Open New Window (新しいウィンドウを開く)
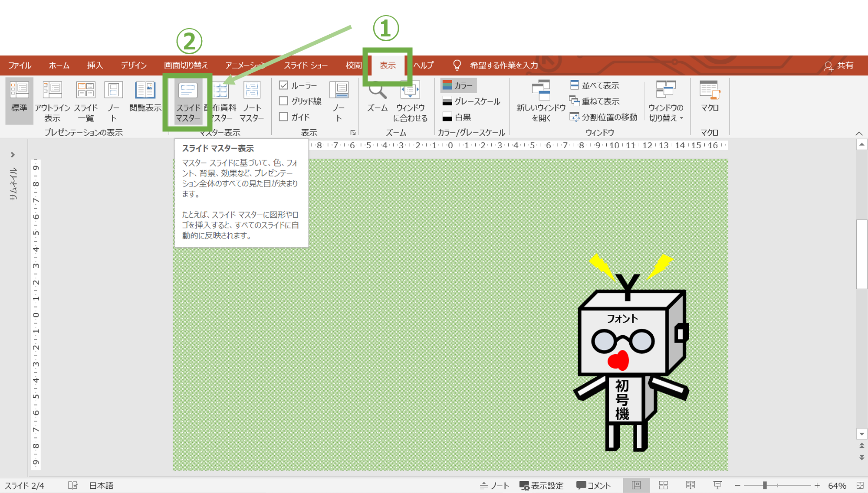This screenshot has height=493, width=868. point(541,91)
